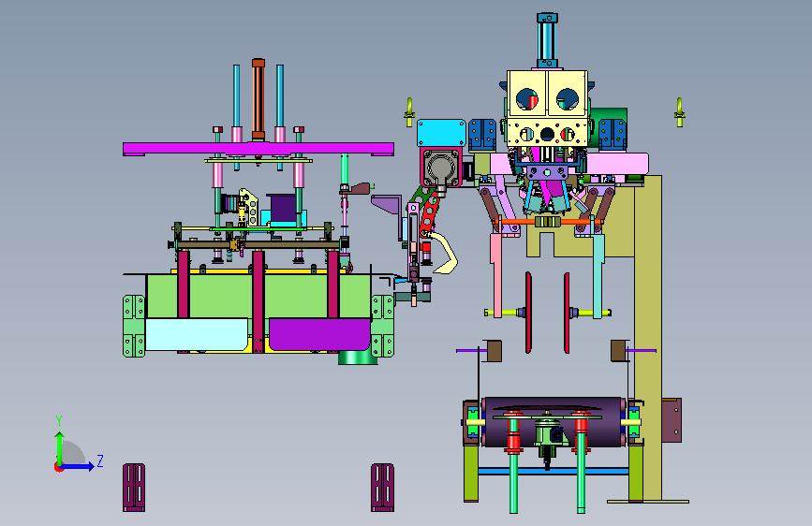Image resolution: width=812 pixels, height=526 pixels.
Task: Select the right maroon foot block at bottom
Action: (x=382, y=488)
